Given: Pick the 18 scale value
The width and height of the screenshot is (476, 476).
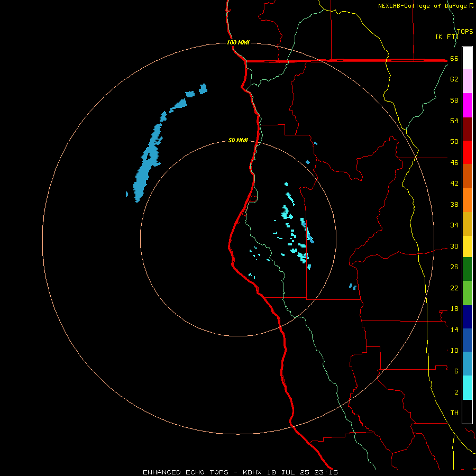Looking at the screenshot, I should 454,309.
